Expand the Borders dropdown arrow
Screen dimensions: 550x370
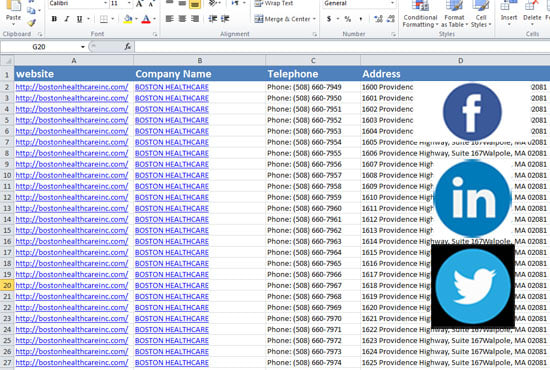[112, 19]
